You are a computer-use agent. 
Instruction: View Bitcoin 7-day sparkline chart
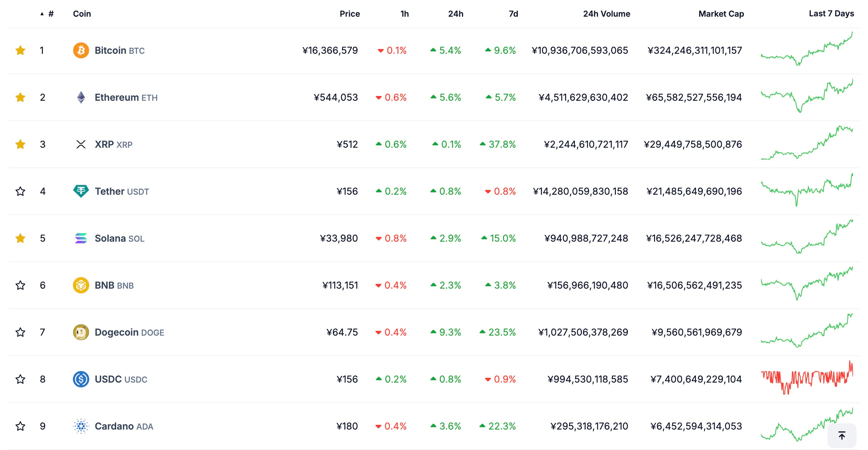[x=807, y=49]
